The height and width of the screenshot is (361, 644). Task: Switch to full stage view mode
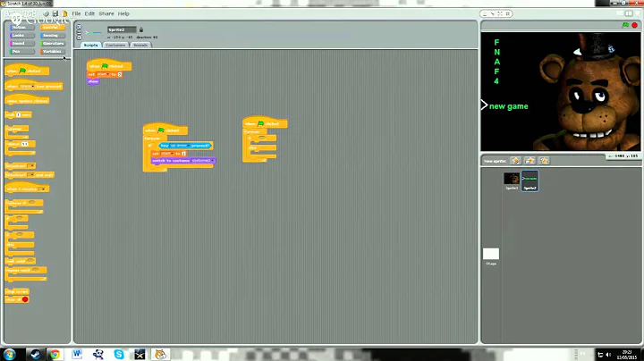(629, 13)
